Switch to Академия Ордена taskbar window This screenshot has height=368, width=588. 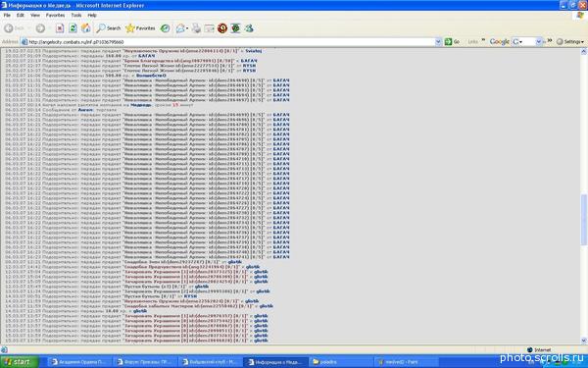(79, 362)
